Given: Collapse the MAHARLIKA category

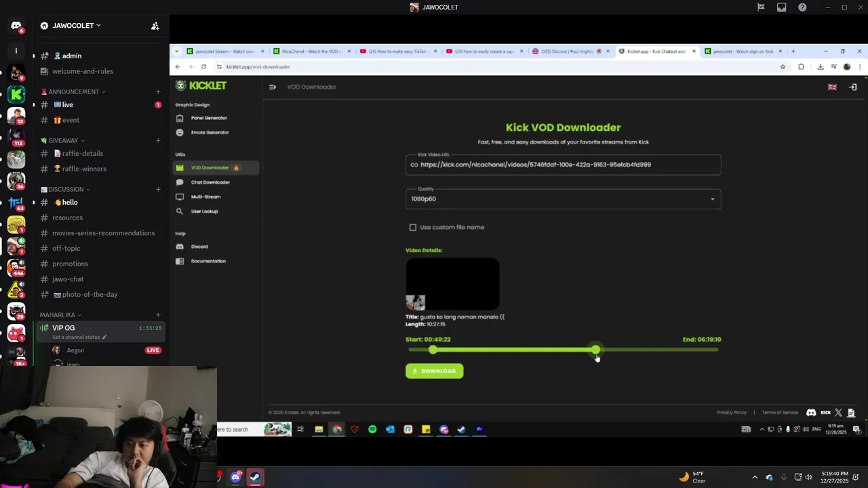Looking at the screenshot, I should (x=60, y=315).
